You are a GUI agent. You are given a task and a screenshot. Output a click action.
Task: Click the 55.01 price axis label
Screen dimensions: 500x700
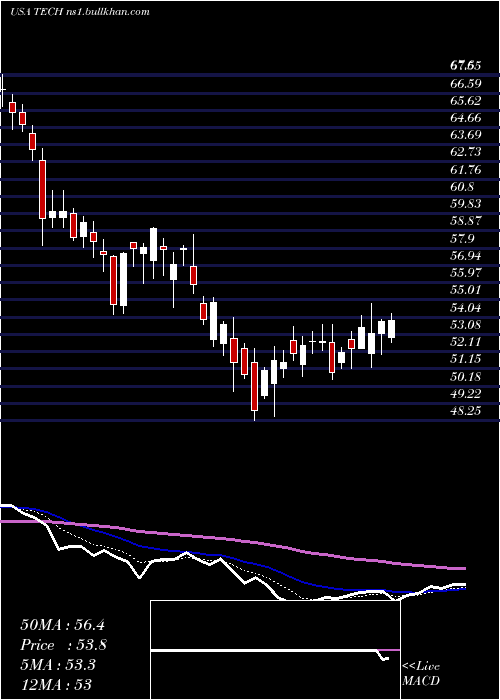tap(466, 290)
